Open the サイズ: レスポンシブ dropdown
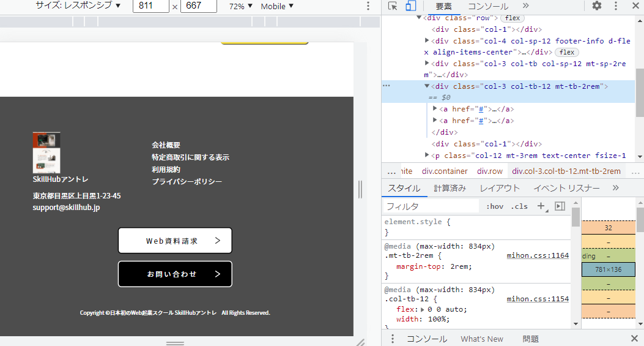The width and height of the screenshot is (644, 346). (78, 6)
